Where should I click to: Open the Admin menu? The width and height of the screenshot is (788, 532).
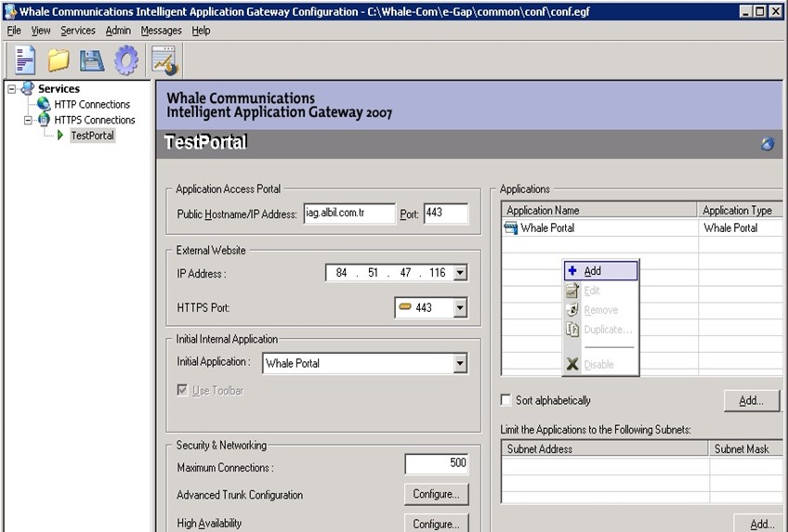pyautogui.click(x=118, y=31)
